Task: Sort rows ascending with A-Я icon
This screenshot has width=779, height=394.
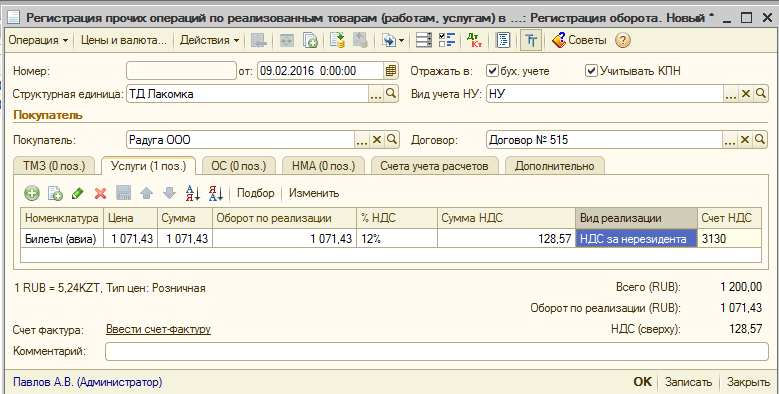Action: (x=192, y=193)
